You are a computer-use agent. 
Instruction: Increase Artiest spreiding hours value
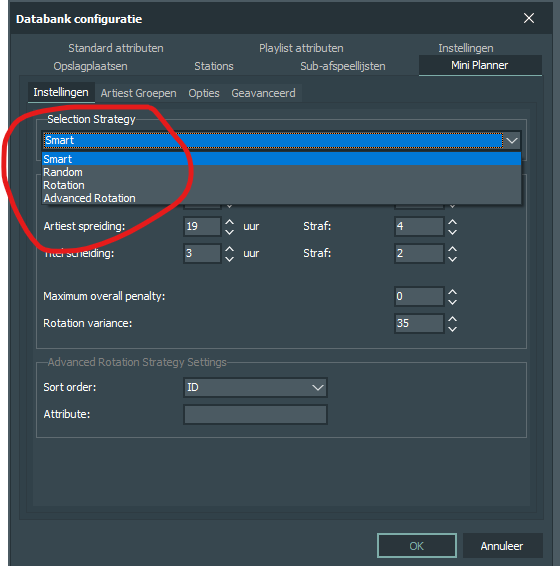229,222
